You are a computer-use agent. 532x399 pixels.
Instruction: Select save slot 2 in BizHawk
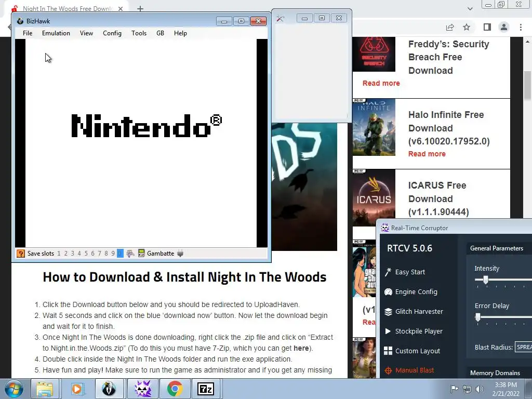pyautogui.click(x=66, y=254)
